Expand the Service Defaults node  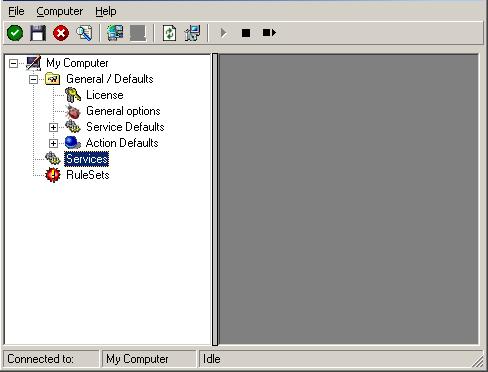point(53,127)
